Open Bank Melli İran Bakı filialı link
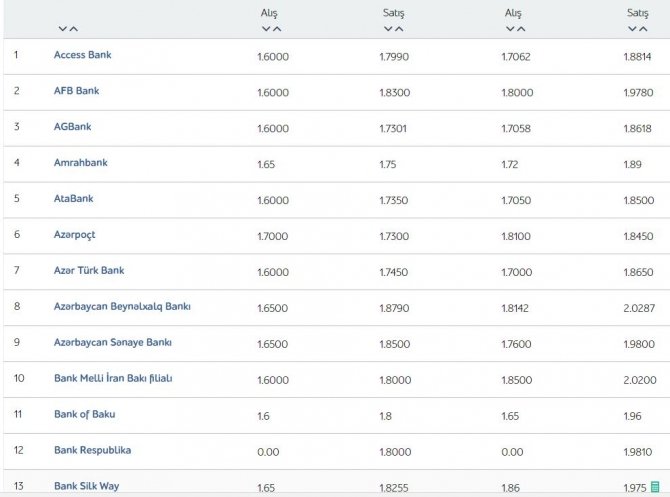The height and width of the screenshot is (497, 670). point(113,378)
